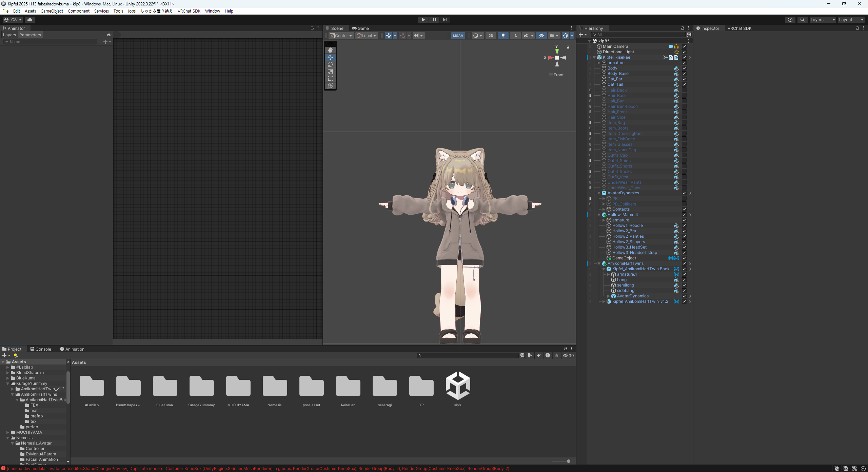Image resolution: width=868 pixels, height=472 pixels.
Task: Click the cloud services icon
Action: coord(30,20)
